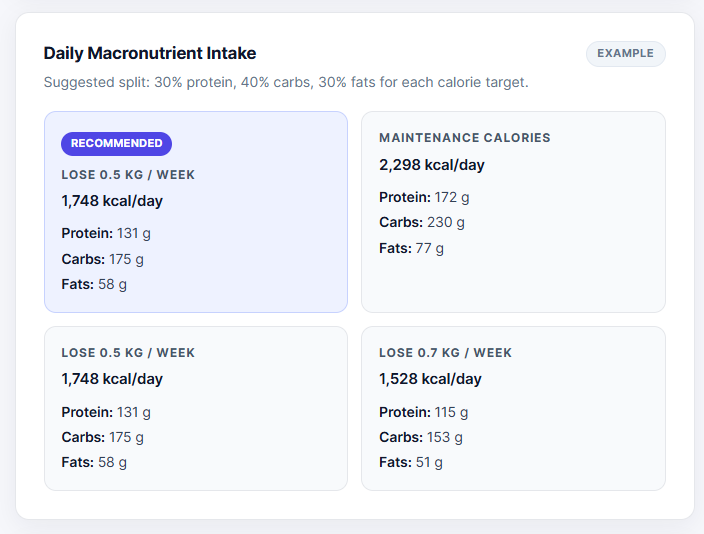Click Protein 131 g in the recommended card
The width and height of the screenshot is (704, 534).
coord(106,234)
